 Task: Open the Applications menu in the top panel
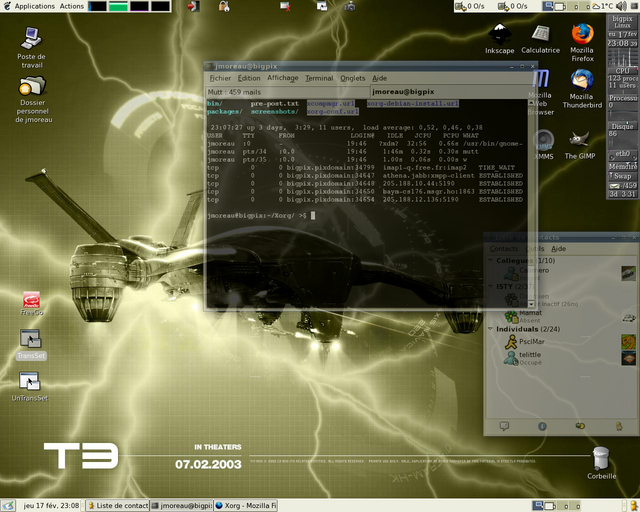coord(35,6)
